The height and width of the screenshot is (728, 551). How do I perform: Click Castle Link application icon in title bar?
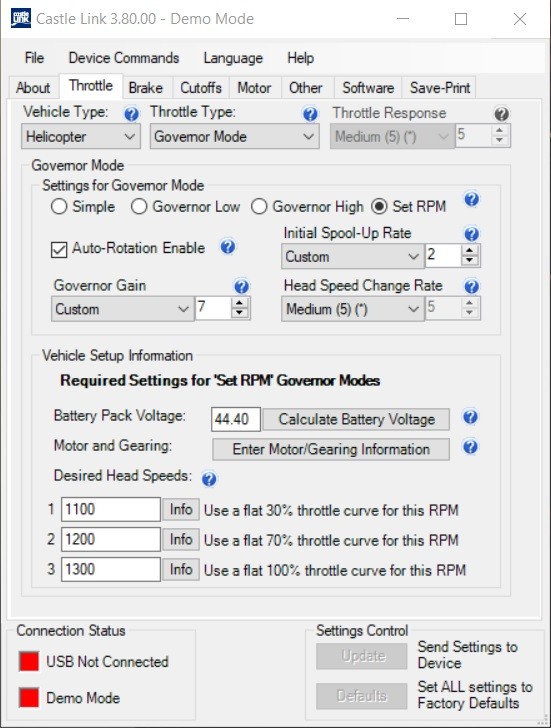coord(20,19)
